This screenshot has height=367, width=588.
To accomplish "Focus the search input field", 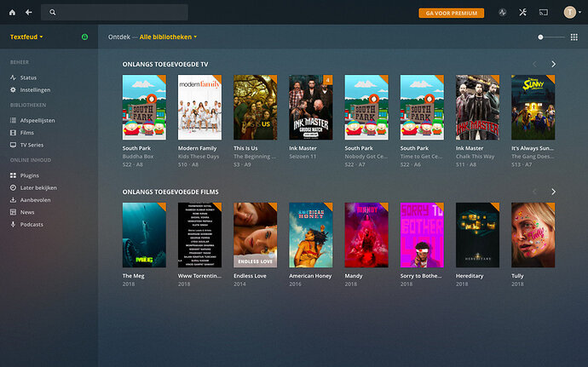I will 114,13.
